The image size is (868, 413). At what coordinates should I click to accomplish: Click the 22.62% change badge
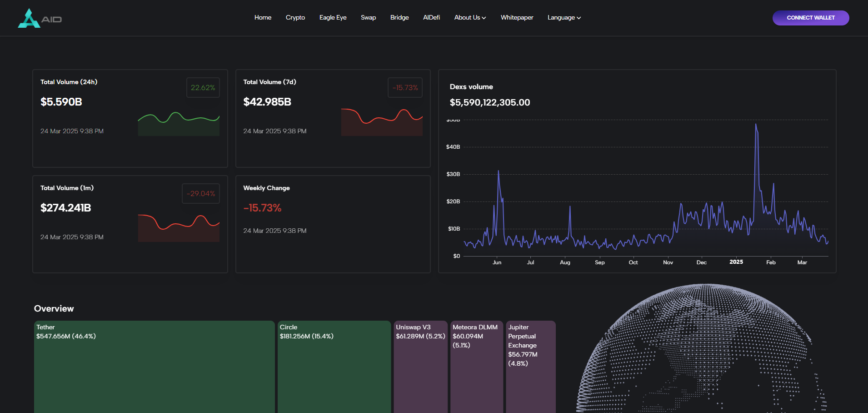(x=203, y=88)
